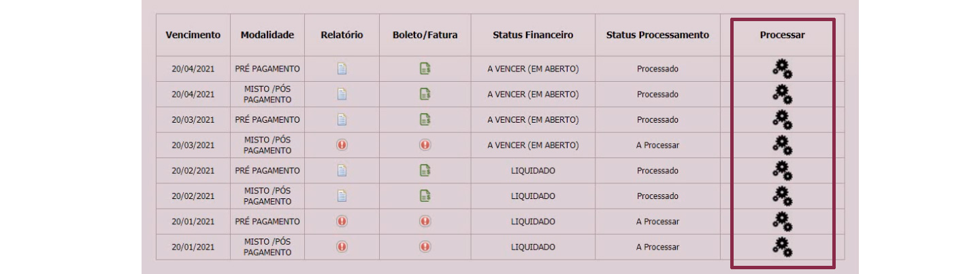Process the 20/03/2021 PRÉ PAGAMENTO entry
The image size is (980, 274).
click(782, 119)
